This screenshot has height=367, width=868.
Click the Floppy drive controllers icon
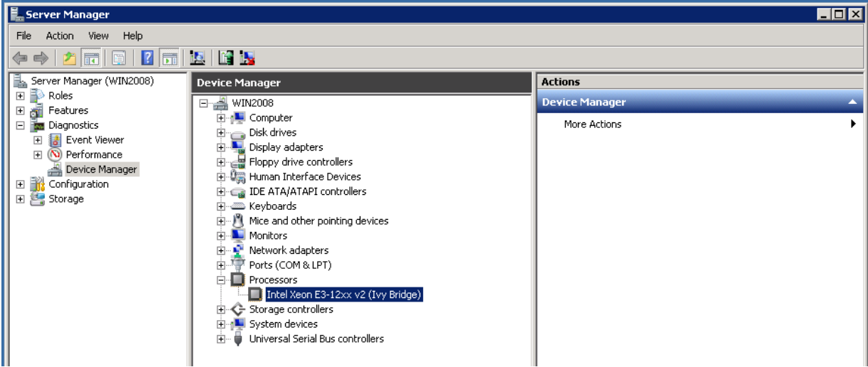[238, 162]
